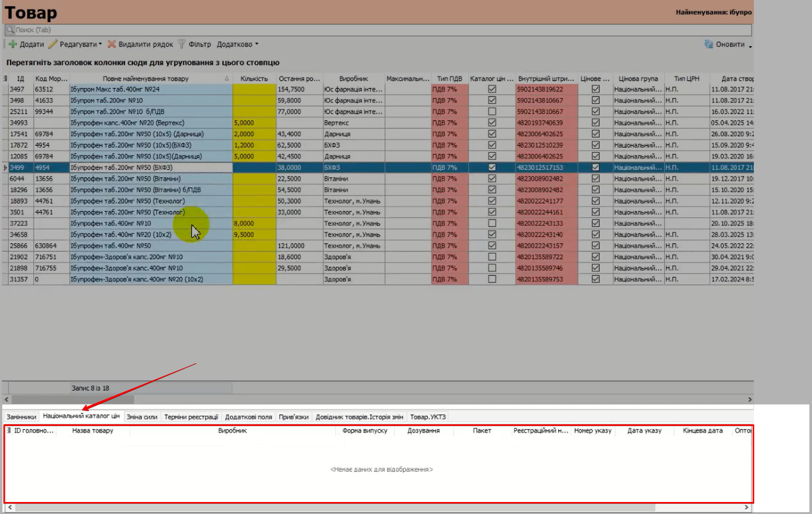Image resolution: width=812 pixels, height=514 pixels.
Task: Sort by Виробник column header
Action: pyautogui.click(x=353, y=78)
